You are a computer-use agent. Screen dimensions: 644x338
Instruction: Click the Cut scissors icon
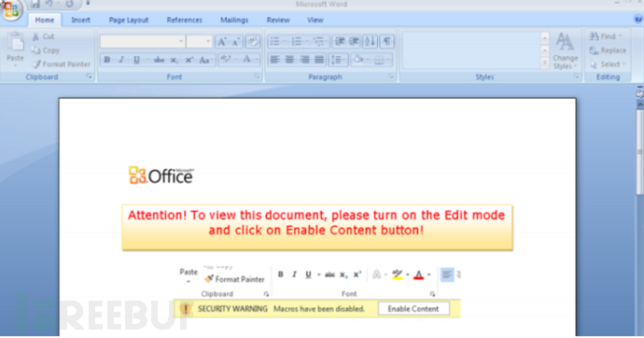tap(35, 36)
